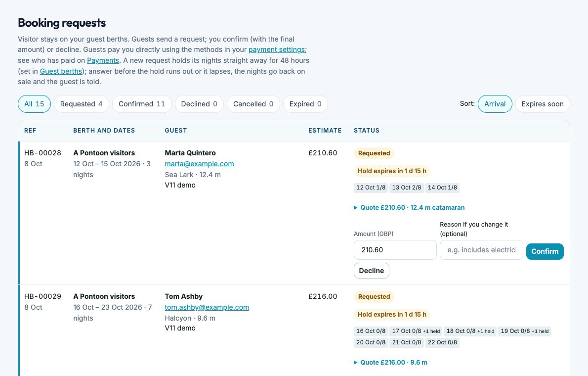Click the Halcyon · 9.6 m boat detail
Viewport: 588px width, 376px height.
190,318
